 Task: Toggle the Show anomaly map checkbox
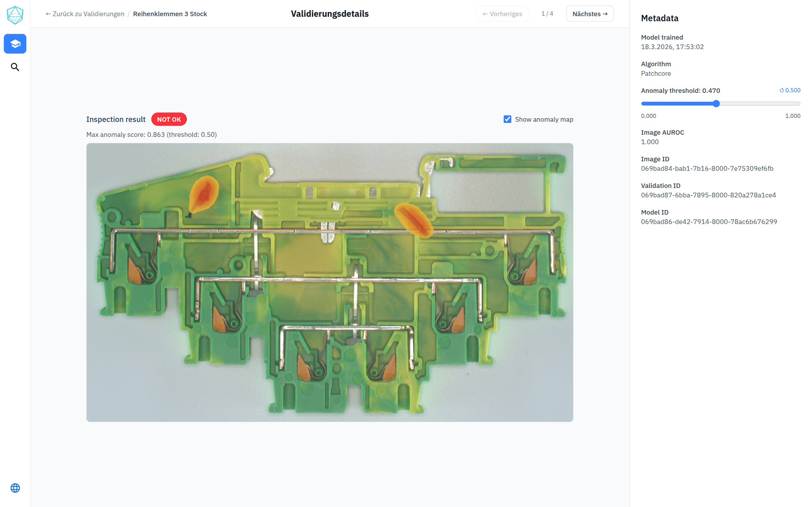pos(507,119)
